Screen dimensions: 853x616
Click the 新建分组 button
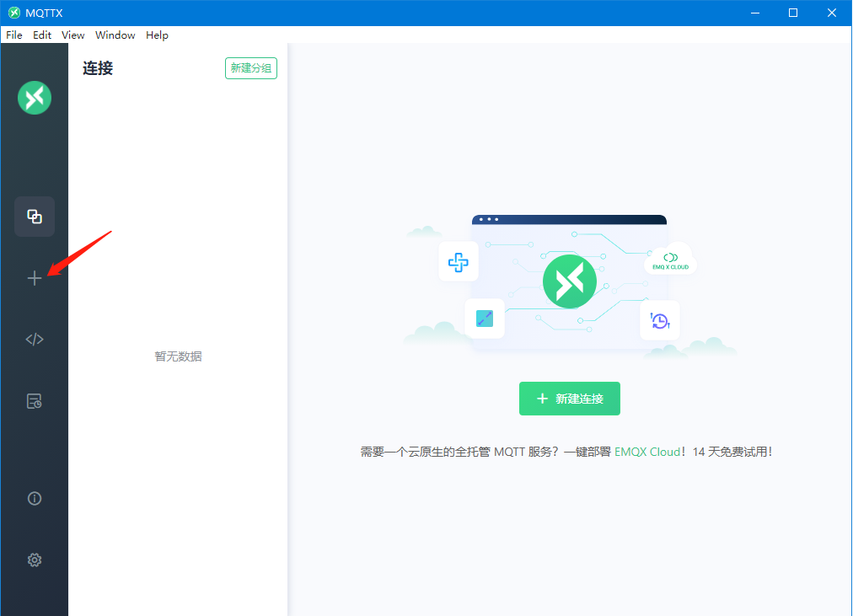[x=251, y=68]
